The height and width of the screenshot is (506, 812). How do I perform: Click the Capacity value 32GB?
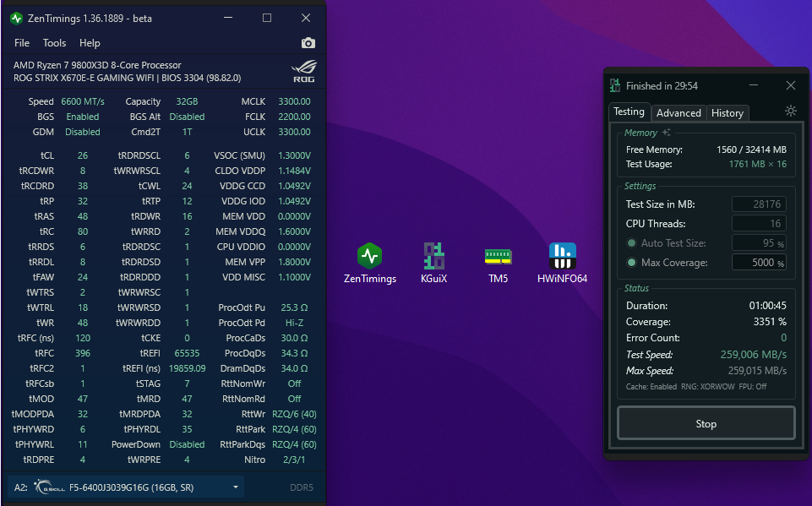[x=187, y=101]
